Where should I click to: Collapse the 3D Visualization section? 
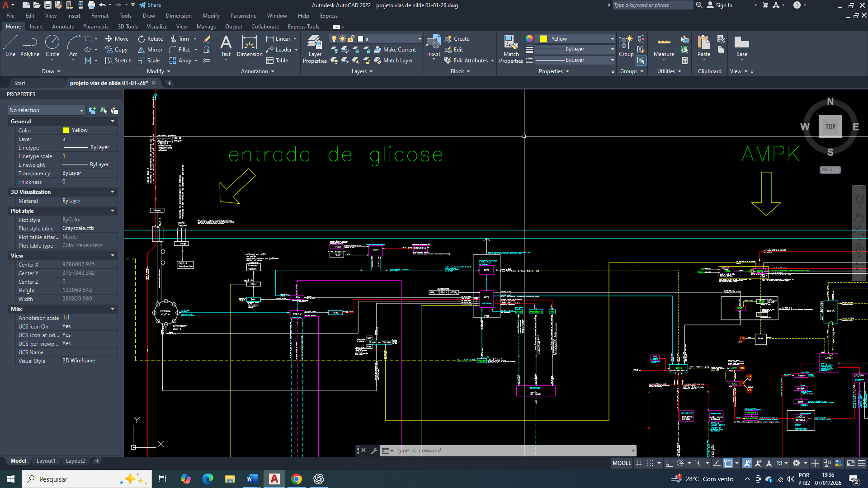(x=112, y=192)
